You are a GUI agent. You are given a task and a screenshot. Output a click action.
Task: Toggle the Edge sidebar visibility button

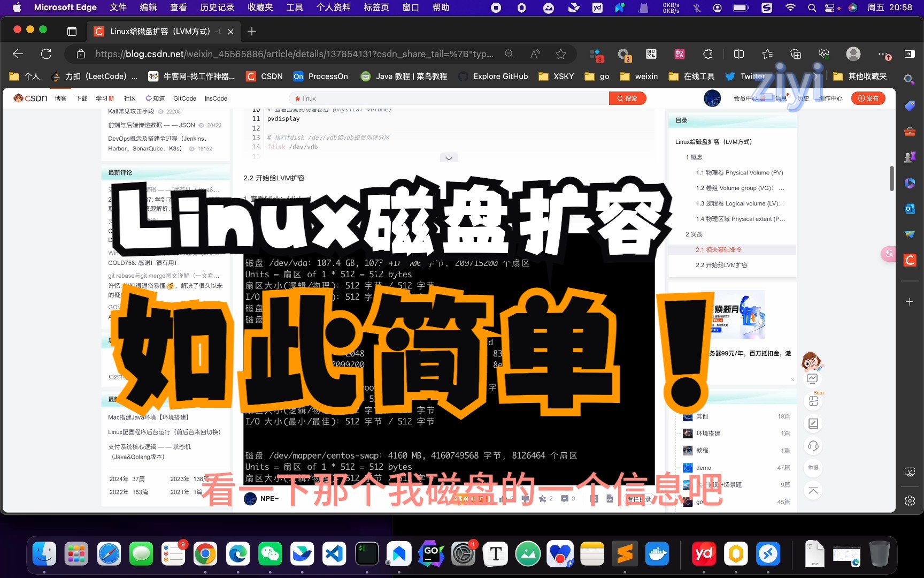point(910,54)
